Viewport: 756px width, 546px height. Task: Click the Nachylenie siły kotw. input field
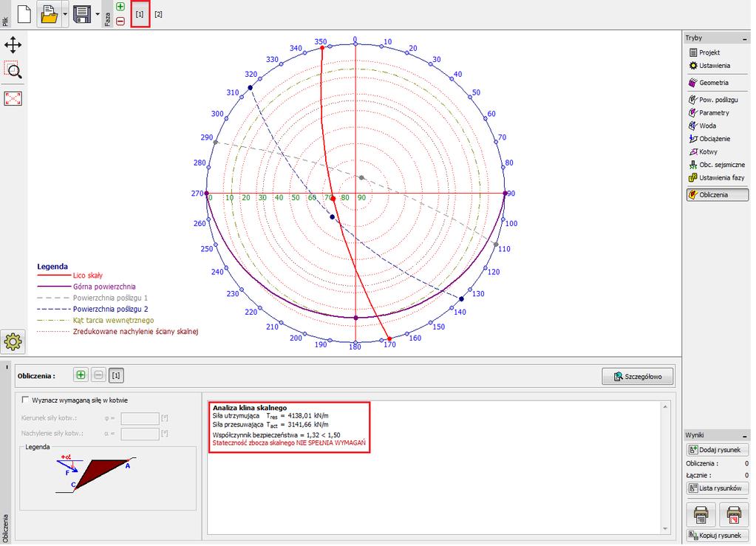140,434
